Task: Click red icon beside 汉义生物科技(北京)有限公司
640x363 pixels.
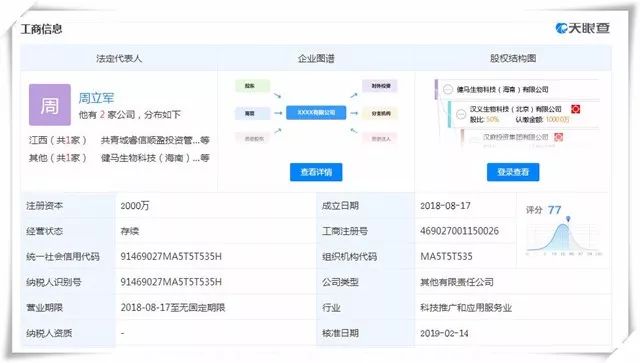Action: pos(575,109)
